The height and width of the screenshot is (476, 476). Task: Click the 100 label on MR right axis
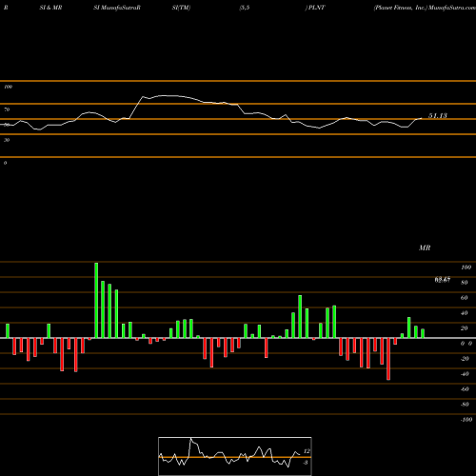click(466, 268)
